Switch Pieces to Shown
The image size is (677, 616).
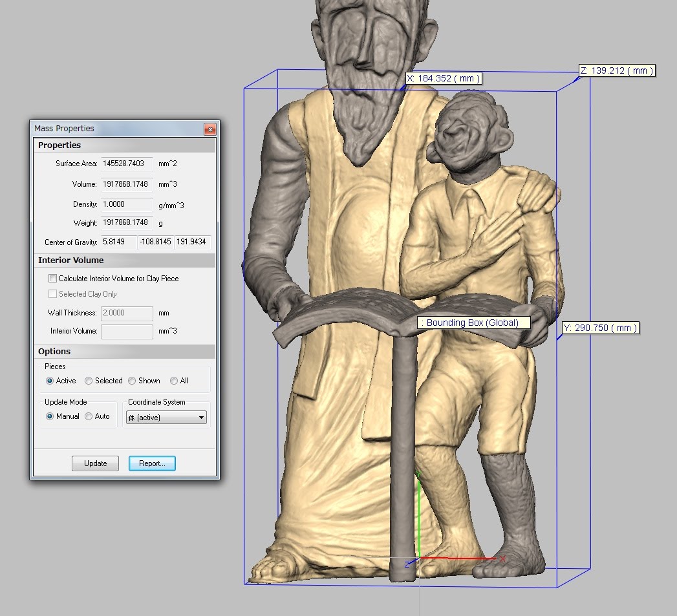132,381
